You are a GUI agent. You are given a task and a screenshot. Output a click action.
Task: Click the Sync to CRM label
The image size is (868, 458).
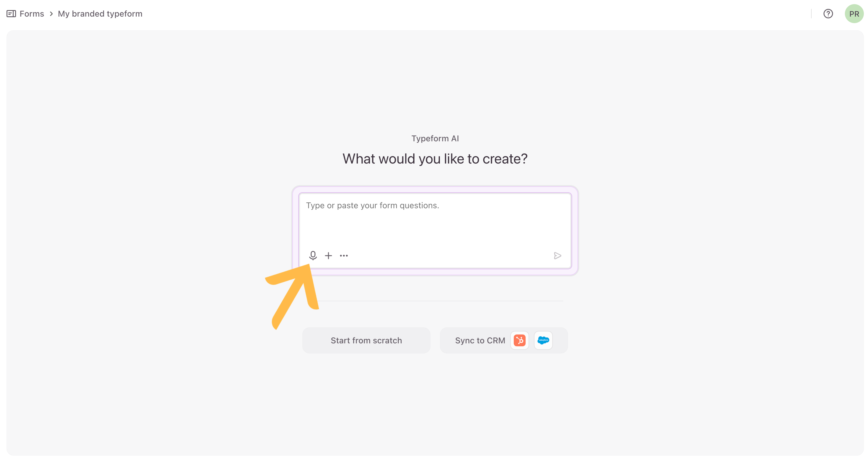pyautogui.click(x=480, y=340)
